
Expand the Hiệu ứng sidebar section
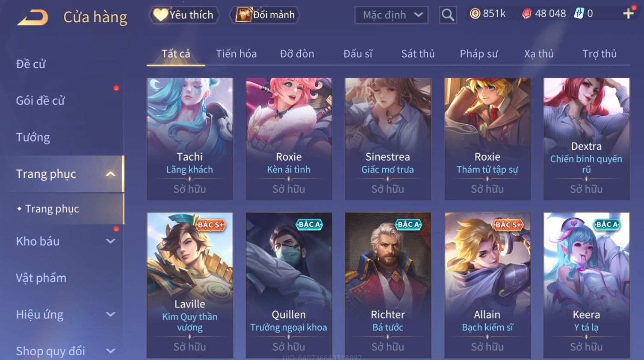pos(110,315)
